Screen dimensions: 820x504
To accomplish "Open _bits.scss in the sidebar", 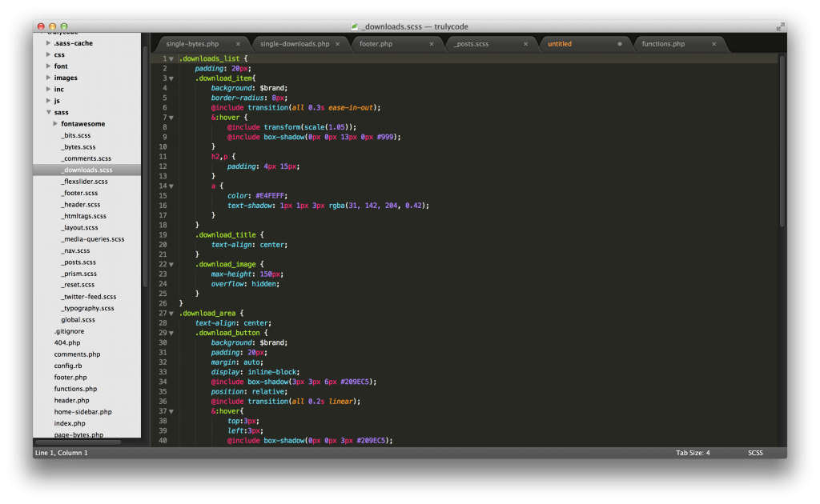I will (x=76, y=135).
